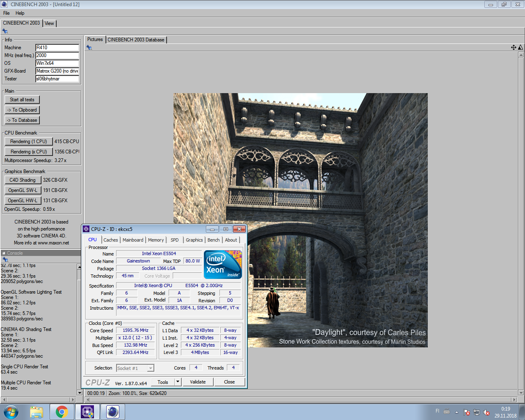The image size is (525, 420).
Task: Show hidden tray icons arrow
Action: [457, 412]
